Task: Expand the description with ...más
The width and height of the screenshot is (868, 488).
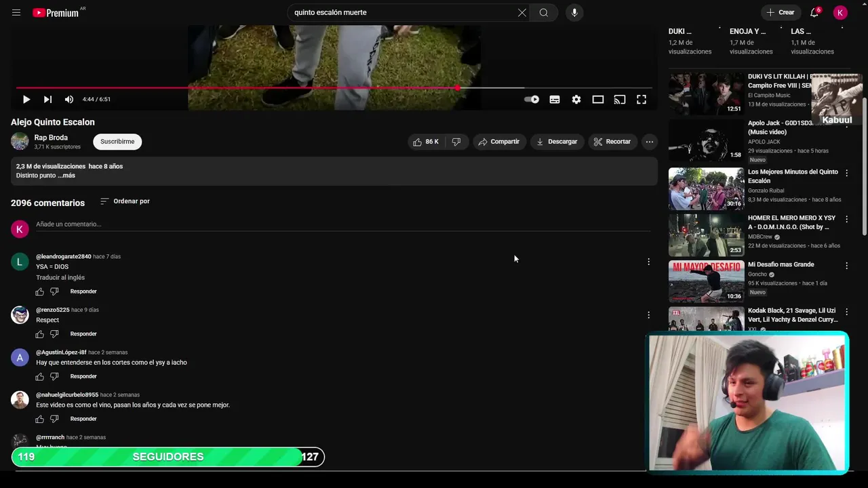Action: pos(66,176)
